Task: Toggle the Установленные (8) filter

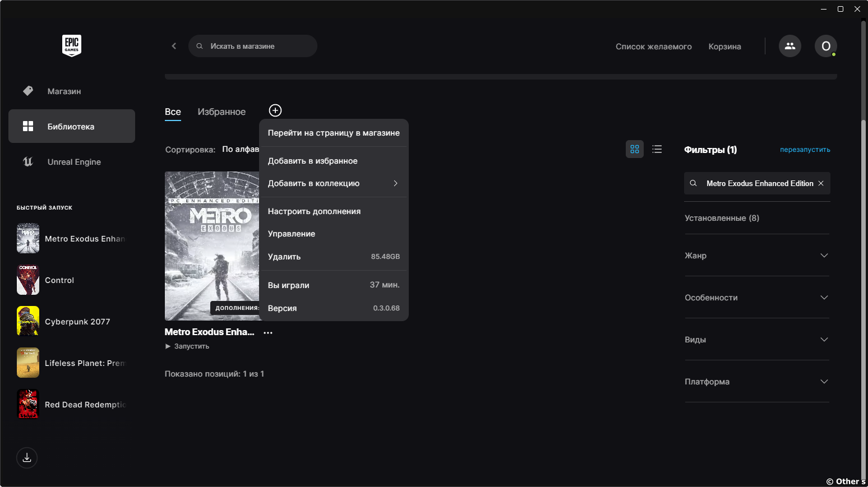Action: [722, 218]
